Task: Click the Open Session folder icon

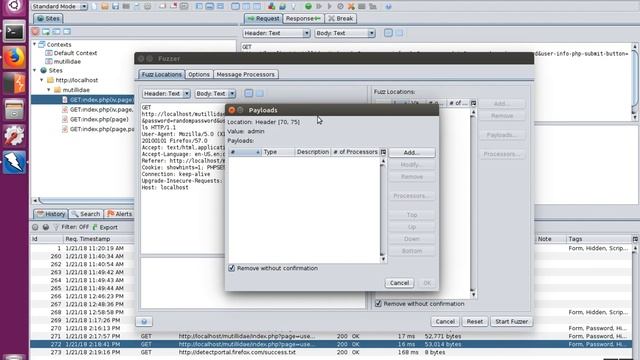Action: click(105, 6)
